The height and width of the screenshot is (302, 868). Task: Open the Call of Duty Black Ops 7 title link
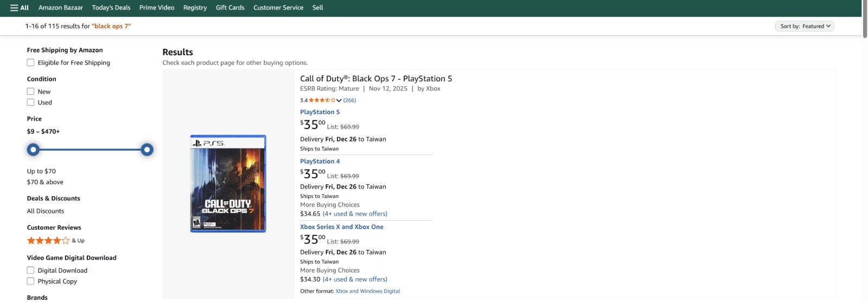376,79
